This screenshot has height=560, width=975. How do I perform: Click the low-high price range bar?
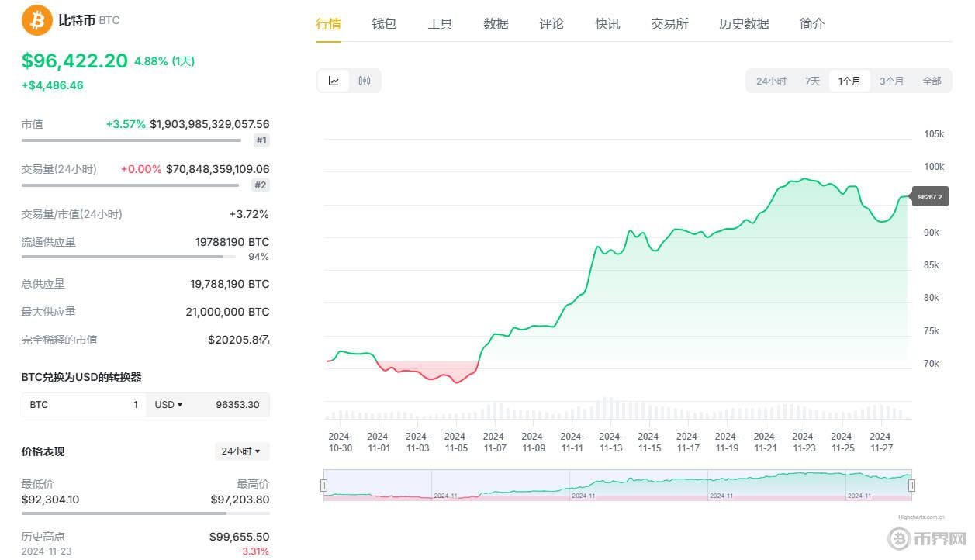[x=146, y=513]
